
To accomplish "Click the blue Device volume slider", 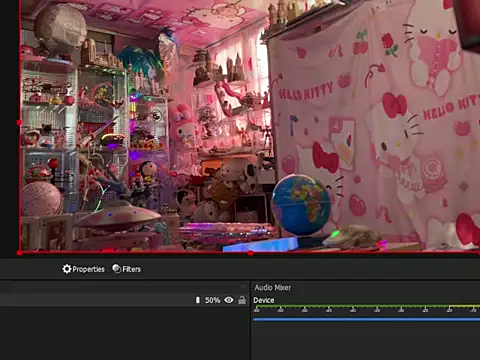I will [x=366, y=319].
